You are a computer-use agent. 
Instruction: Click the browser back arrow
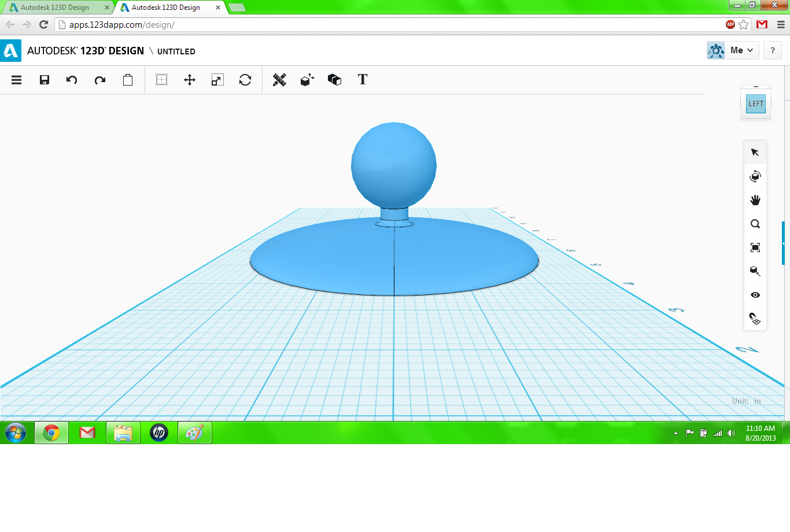click(x=10, y=24)
